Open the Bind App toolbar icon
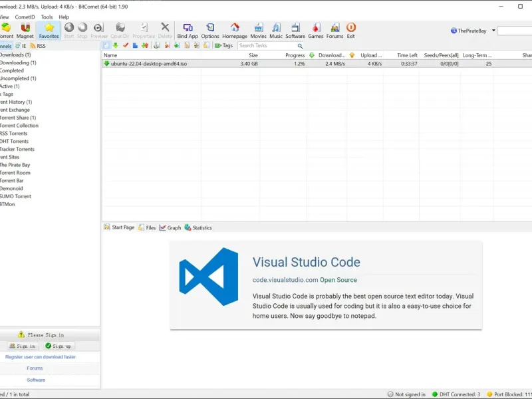532x399 pixels. 188,31
